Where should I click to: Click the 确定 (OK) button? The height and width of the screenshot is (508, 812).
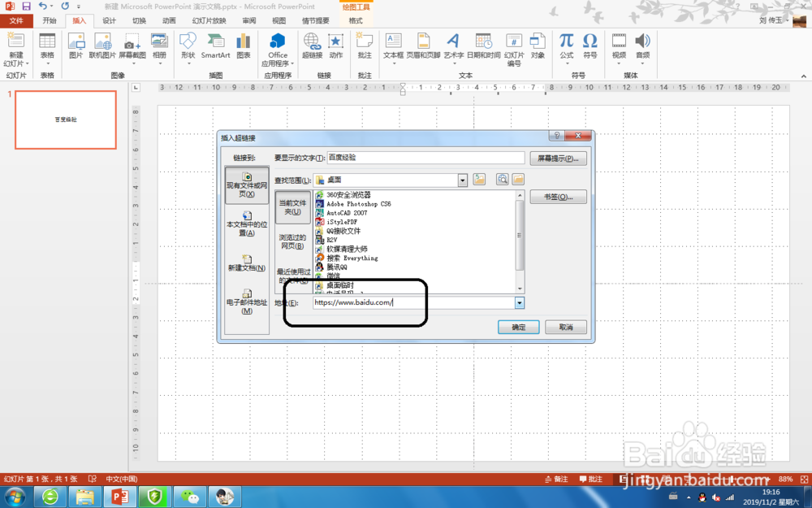coord(518,327)
